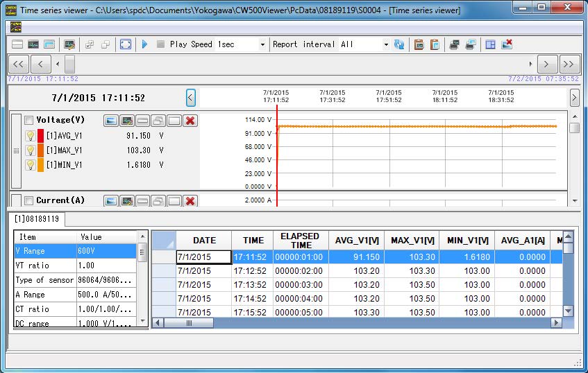Image resolution: width=588 pixels, height=373 pixels.
Task: Click the small left arrow of time slider
Action: tap(58, 64)
